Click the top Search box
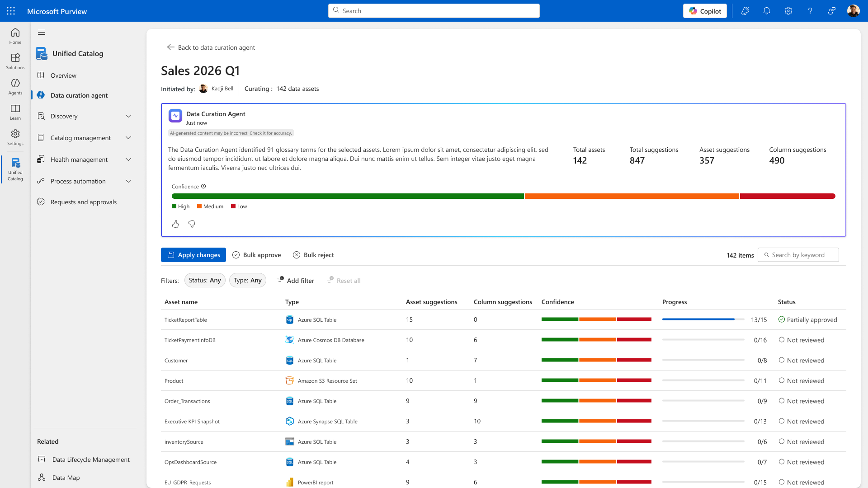The width and height of the screenshot is (868, 488). [434, 11]
